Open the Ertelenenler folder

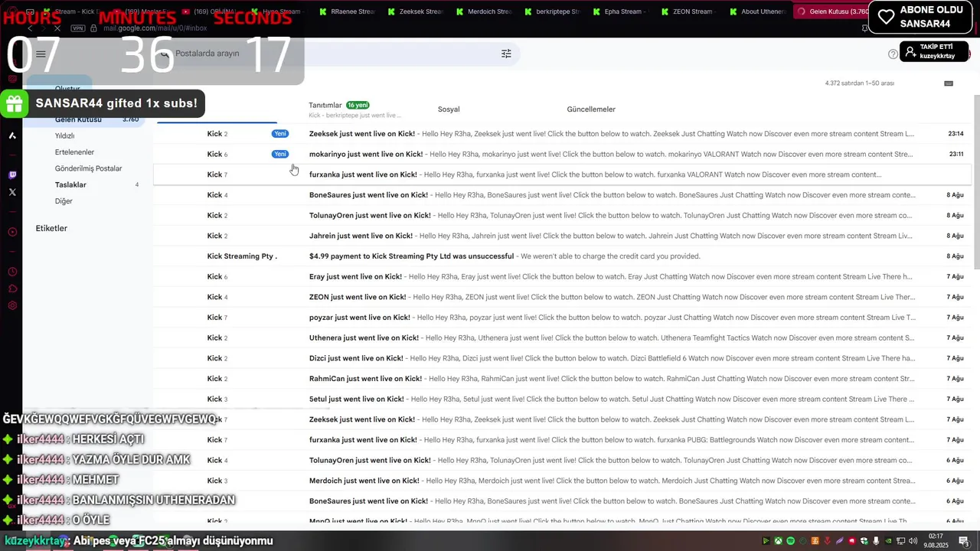point(74,152)
